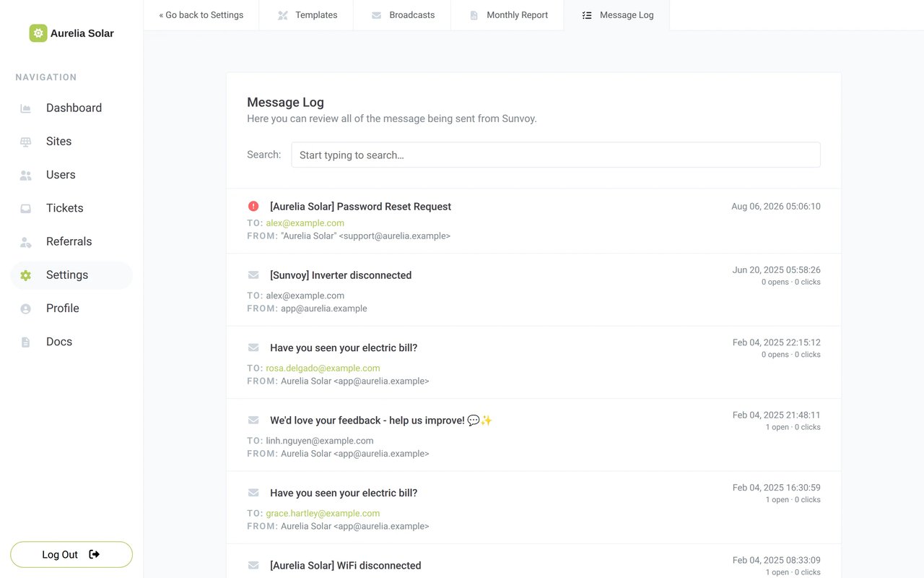Click envelope icon beside Inverter disconnected message
Image resolution: width=924 pixels, height=578 pixels.
click(253, 275)
